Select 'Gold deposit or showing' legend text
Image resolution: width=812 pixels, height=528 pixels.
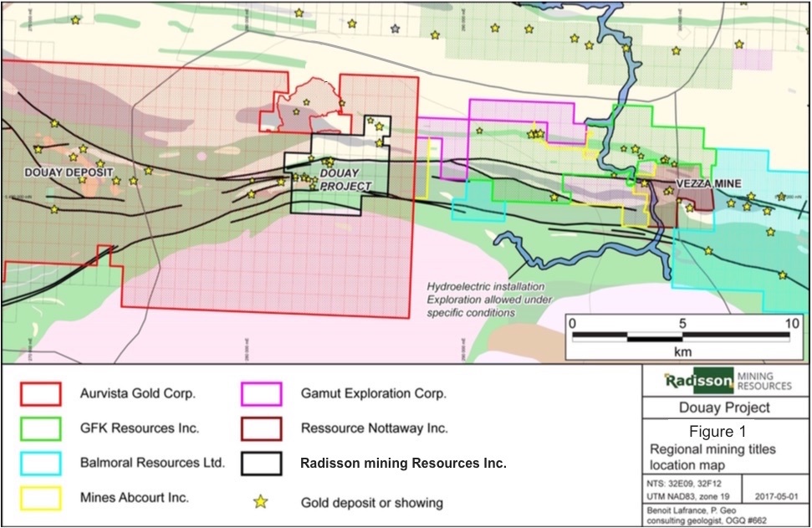click(372, 503)
